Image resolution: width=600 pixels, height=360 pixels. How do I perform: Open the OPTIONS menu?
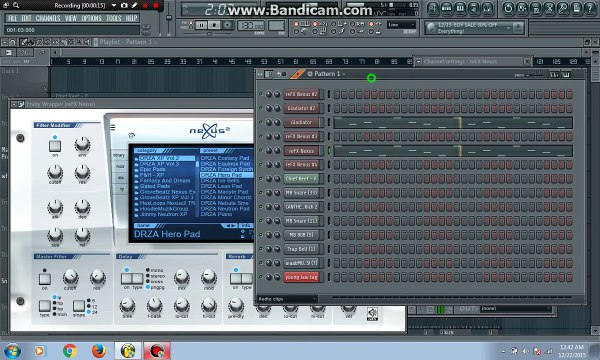(x=91, y=18)
